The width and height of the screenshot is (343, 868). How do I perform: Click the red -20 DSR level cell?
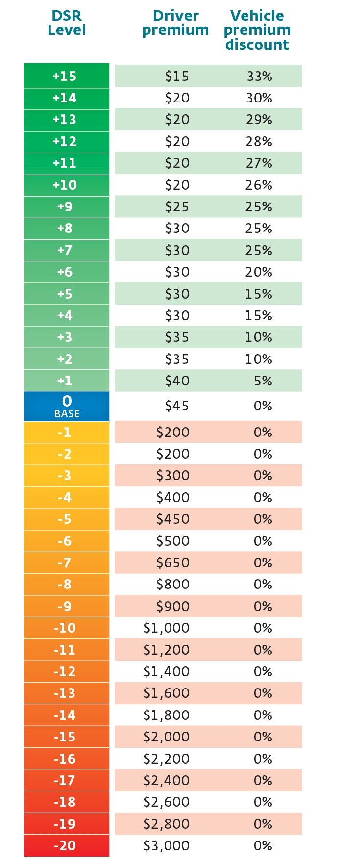(67, 845)
